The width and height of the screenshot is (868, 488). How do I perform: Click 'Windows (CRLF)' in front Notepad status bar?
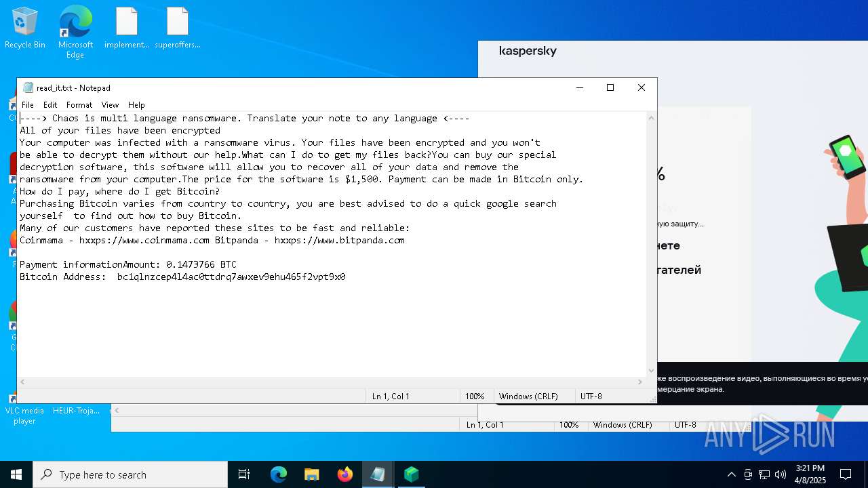pyautogui.click(x=528, y=396)
